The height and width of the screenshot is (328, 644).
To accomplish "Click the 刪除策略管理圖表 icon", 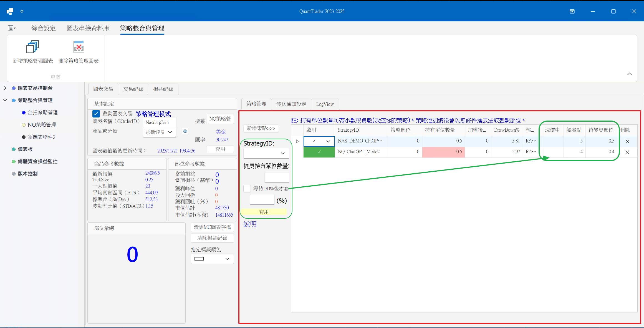I will (x=79, y=47).
